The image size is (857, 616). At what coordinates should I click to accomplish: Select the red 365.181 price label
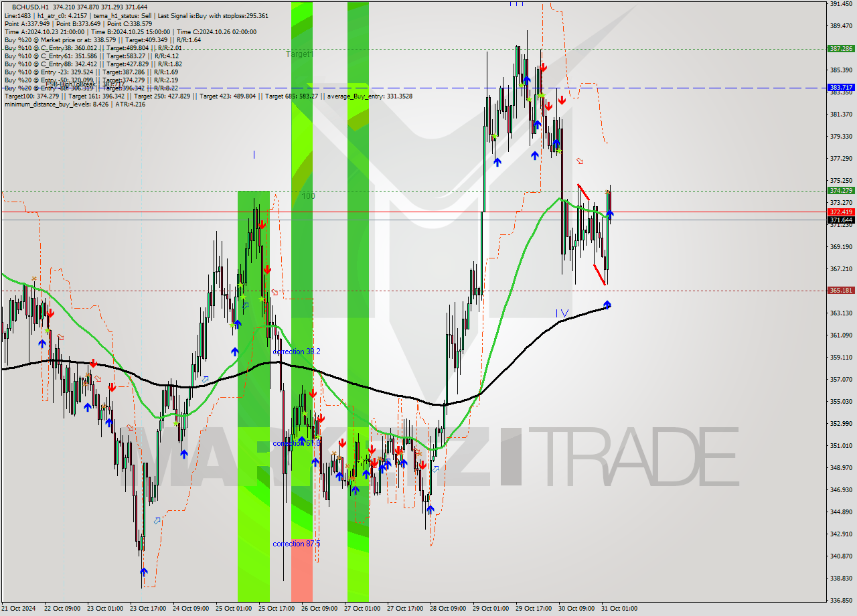[841, 290]
